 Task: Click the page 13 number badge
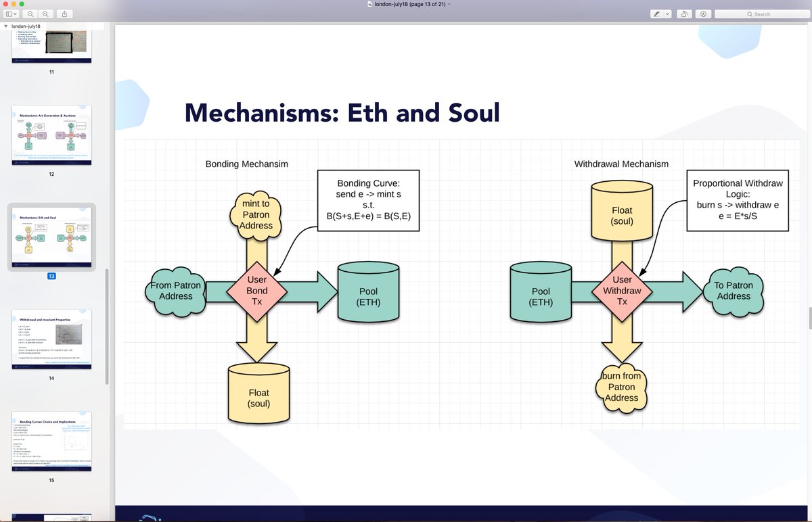point(51,276)
